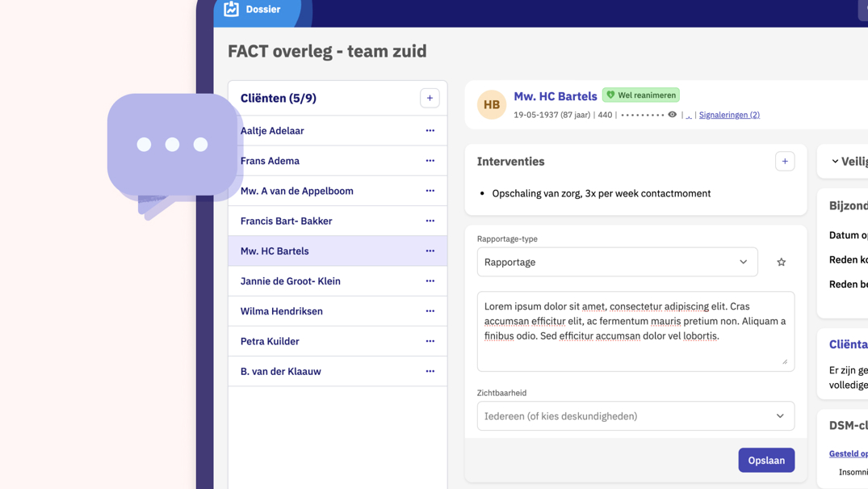Open options menu for Aaltje Adelaar

pyautogui.click(x=430, y=131)
